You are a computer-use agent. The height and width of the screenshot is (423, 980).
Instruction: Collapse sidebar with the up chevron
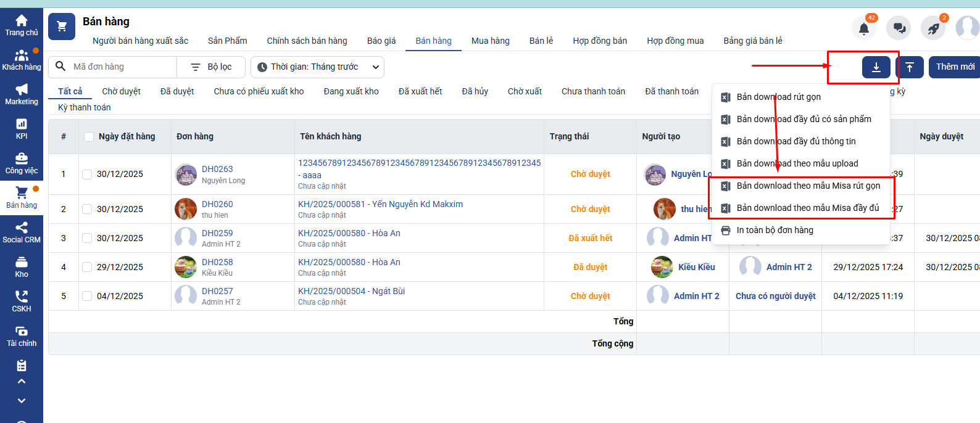click(x=22, y=382)
